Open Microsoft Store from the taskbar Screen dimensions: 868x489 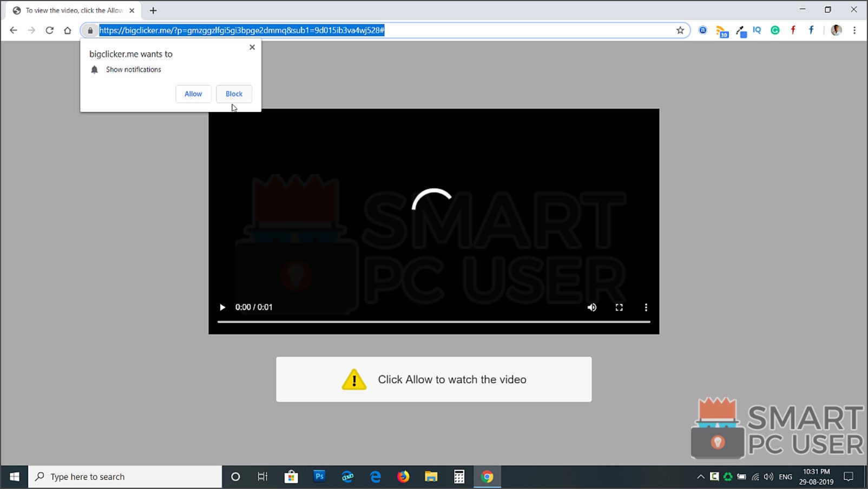pyautogui.click(x=291, y=476)
